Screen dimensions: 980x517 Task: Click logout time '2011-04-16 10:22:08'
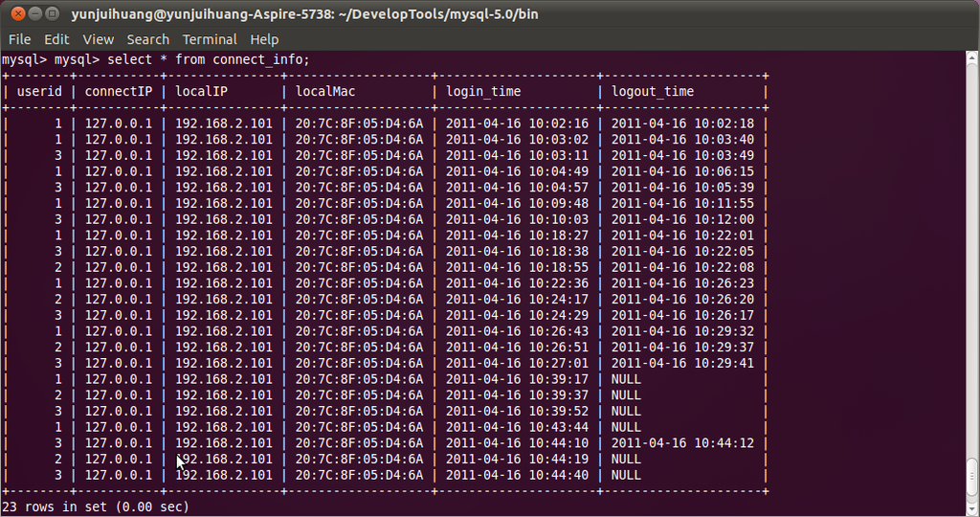point(682,267)
